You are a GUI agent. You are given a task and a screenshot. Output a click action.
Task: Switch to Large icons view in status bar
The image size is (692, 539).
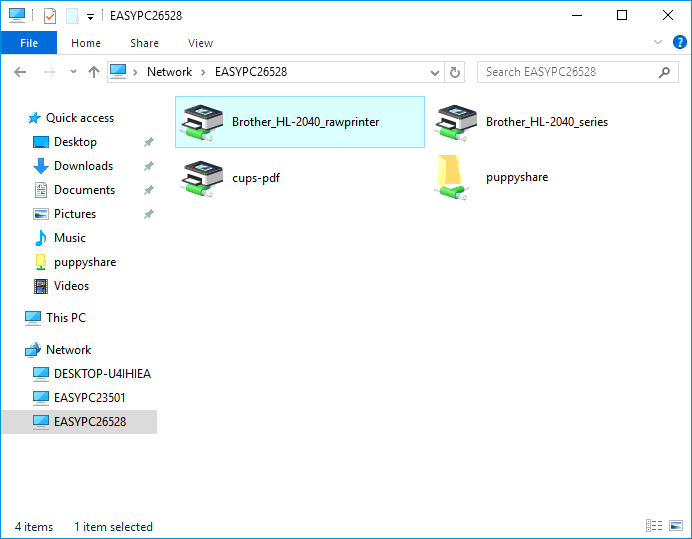[676, 526]
